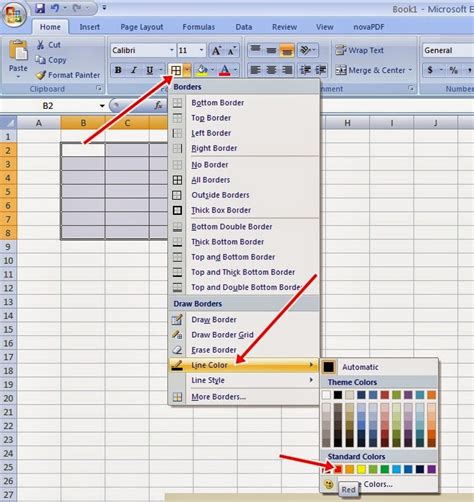Image resolution: width=474 pixels, height=502 pixels.
Task: Toggle bottom align button
Action: [x=287, y=51]
